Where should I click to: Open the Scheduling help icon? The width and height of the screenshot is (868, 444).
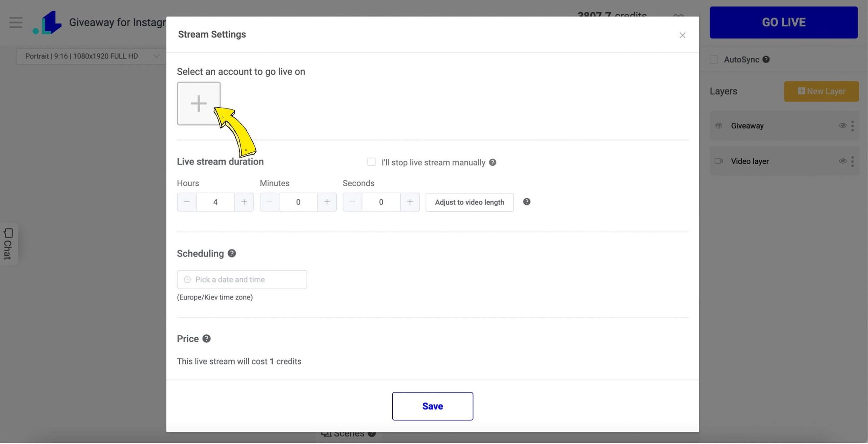point(232,253)
